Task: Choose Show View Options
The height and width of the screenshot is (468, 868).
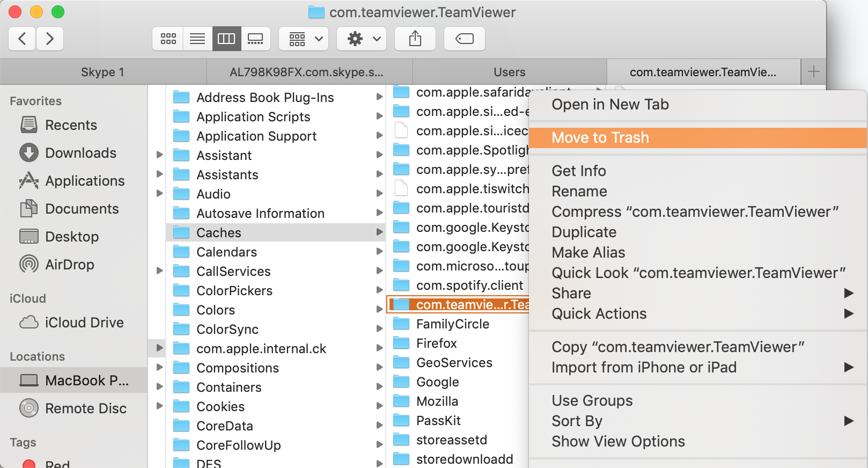Action: click(698, 442)
